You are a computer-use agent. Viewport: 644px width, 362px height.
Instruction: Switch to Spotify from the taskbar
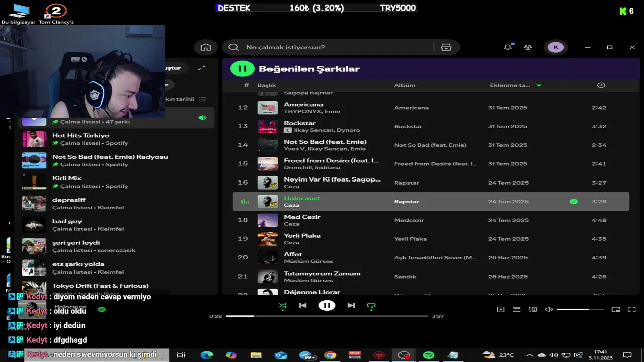[x=429, y=355]
